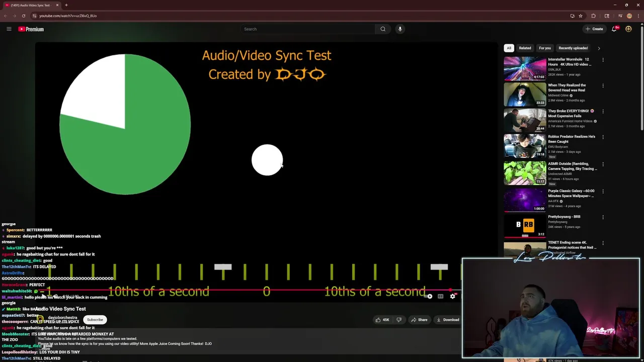
Task: Open options for They Broke EVERYTHING video
Action: (603, 111)
